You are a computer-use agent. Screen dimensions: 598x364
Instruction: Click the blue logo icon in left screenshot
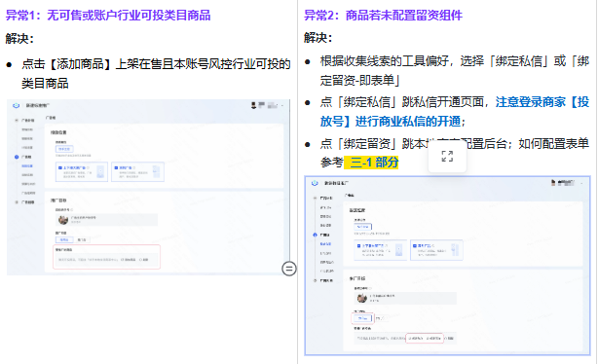[16, 105]
